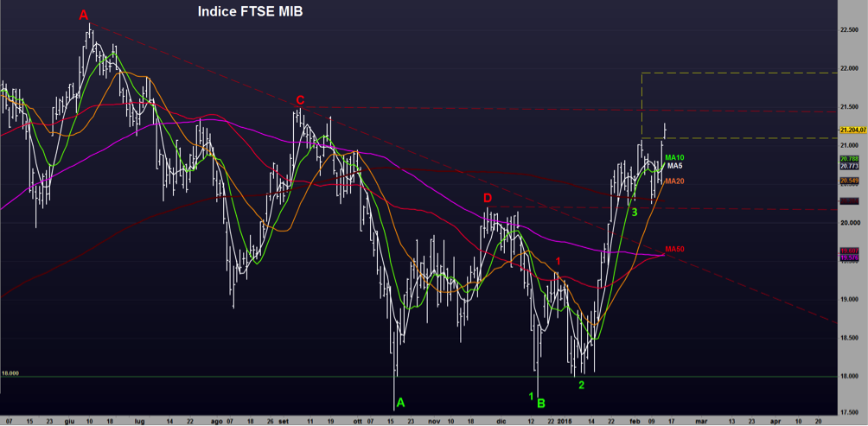
Task: Click the 'set' month on the time axis
Action: coord(284,421)
